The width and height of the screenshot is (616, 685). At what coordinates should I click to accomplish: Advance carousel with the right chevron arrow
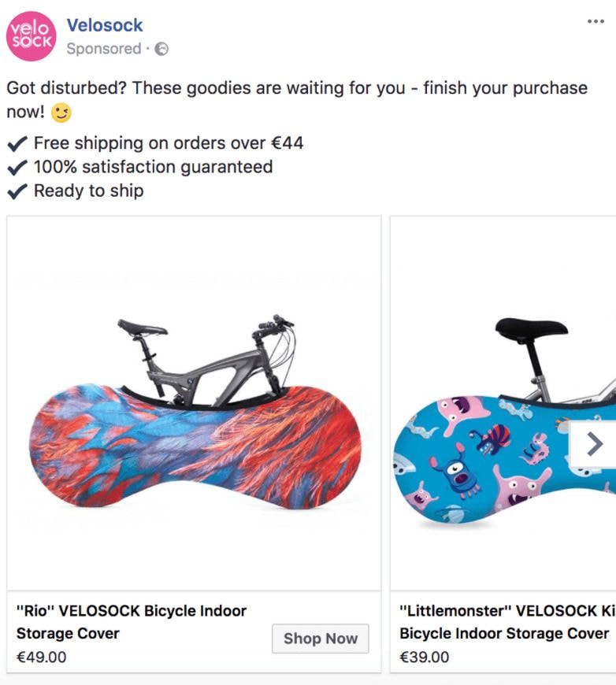594,444
